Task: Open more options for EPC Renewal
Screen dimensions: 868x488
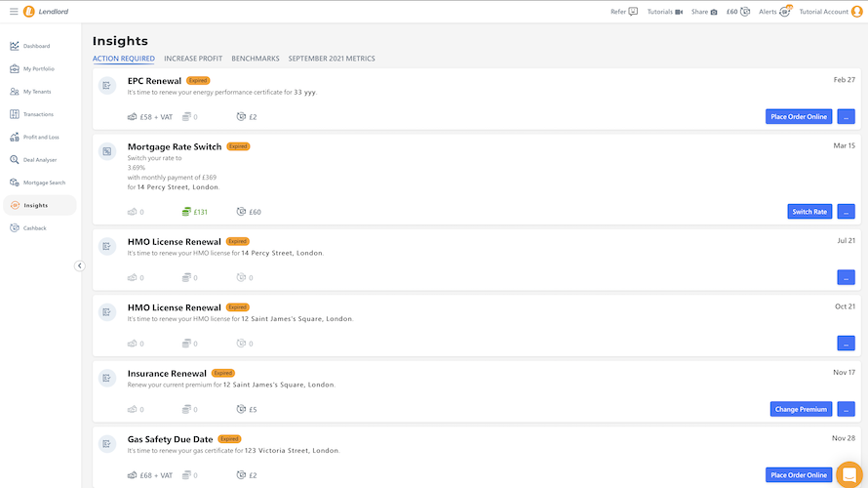Action: [846, 116]
